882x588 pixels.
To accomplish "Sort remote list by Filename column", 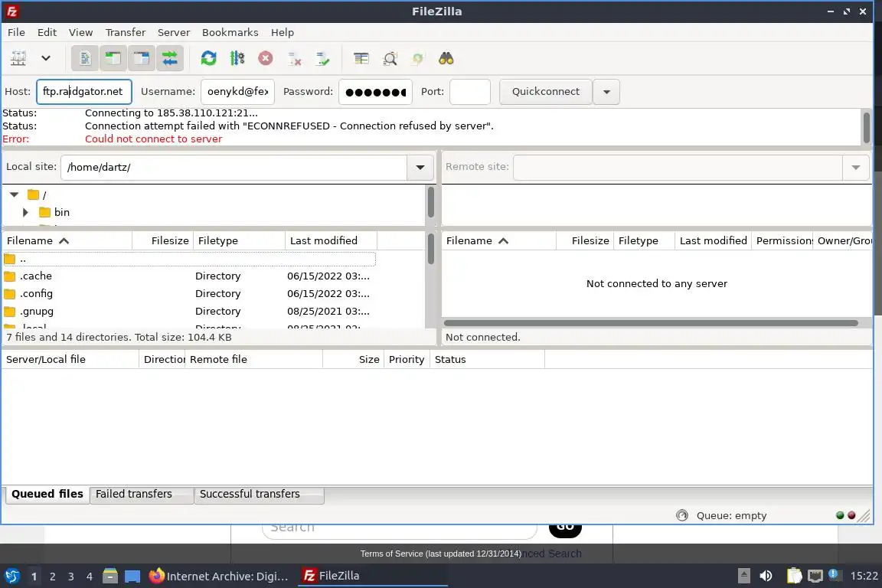I will coord(499,241).
